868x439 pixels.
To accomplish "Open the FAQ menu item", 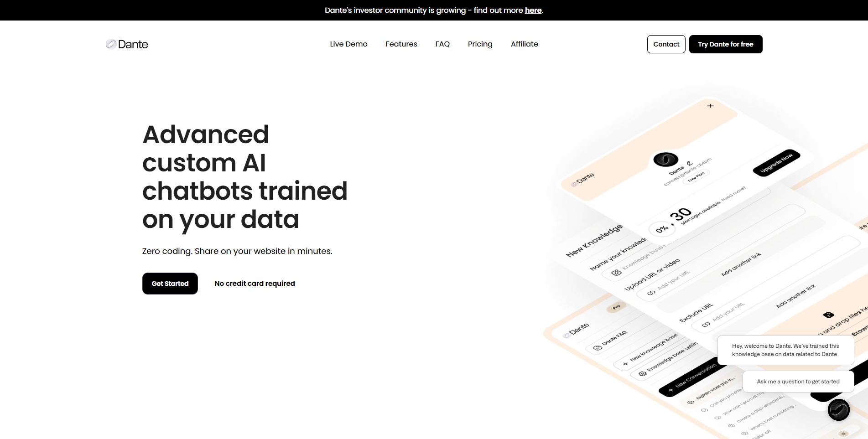I will pos(442,44).
